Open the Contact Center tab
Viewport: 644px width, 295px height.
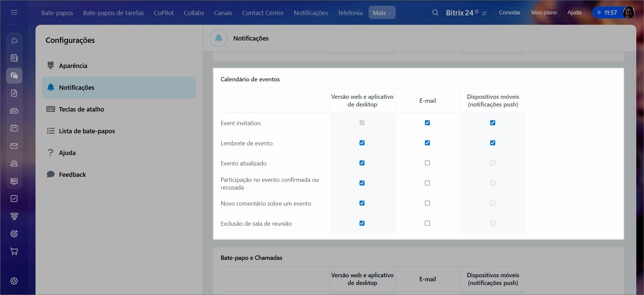click(263, 13)
